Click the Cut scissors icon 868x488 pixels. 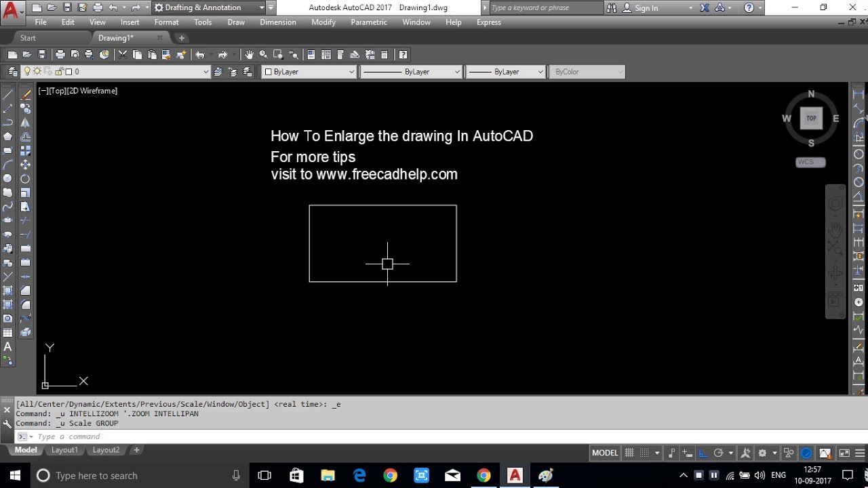coord(123,54)
